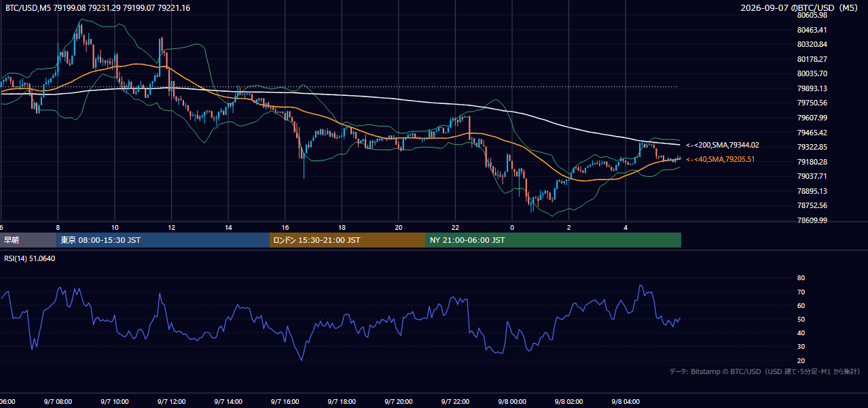The image size is (868, 408).
Task: Click the 9/7 18:00 time axis label
Action: click(x=342, y=402)
